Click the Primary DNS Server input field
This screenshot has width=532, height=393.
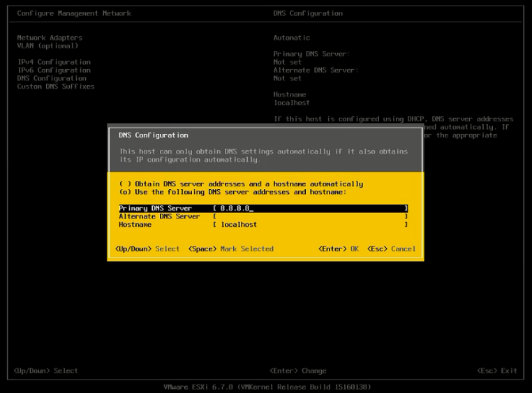[311, 208]
